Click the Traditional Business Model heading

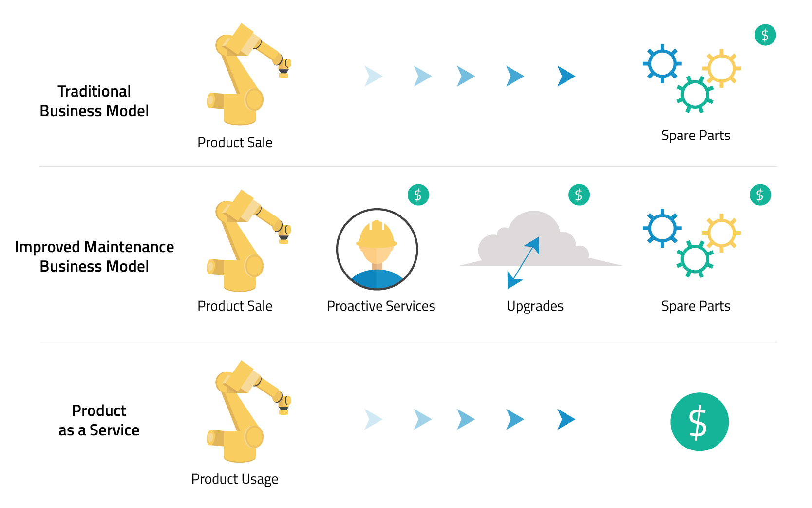[x=94, y=101]
